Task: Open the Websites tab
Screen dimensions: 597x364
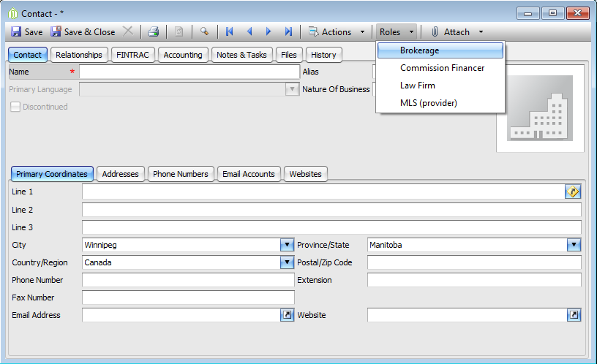Action: coord(305,174)
